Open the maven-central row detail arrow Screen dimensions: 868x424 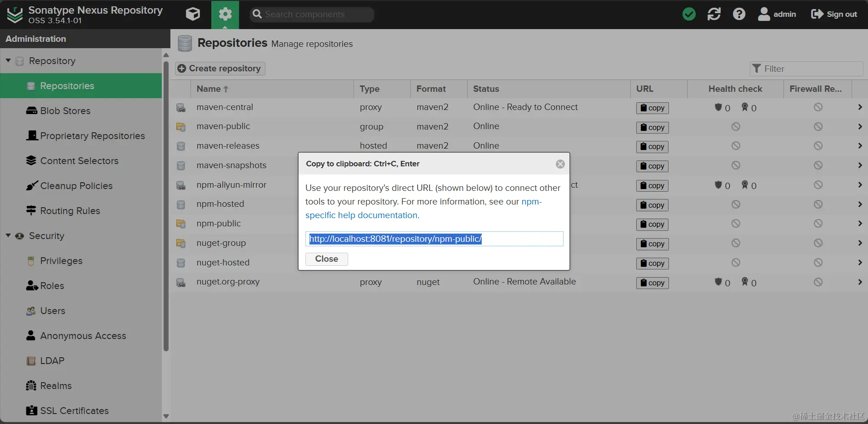point(860,107)
